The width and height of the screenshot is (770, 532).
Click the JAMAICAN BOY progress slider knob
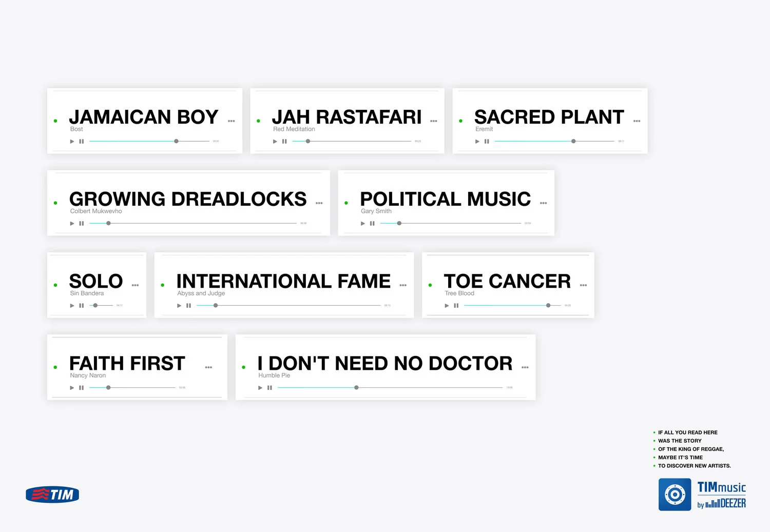point(176,141)
